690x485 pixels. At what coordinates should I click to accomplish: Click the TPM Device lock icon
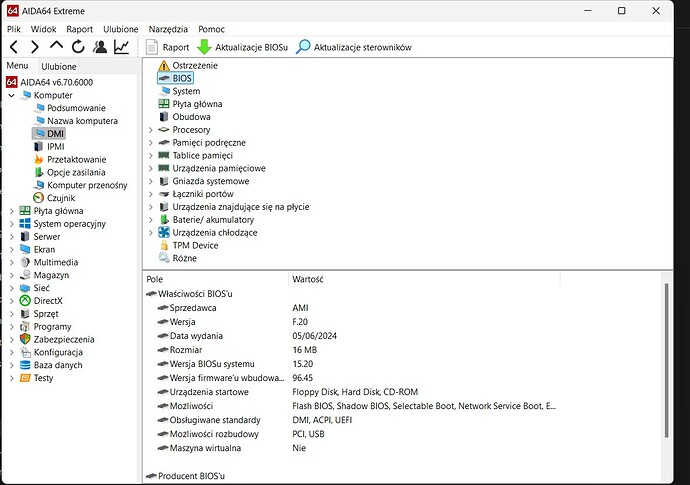click(164, 245)
